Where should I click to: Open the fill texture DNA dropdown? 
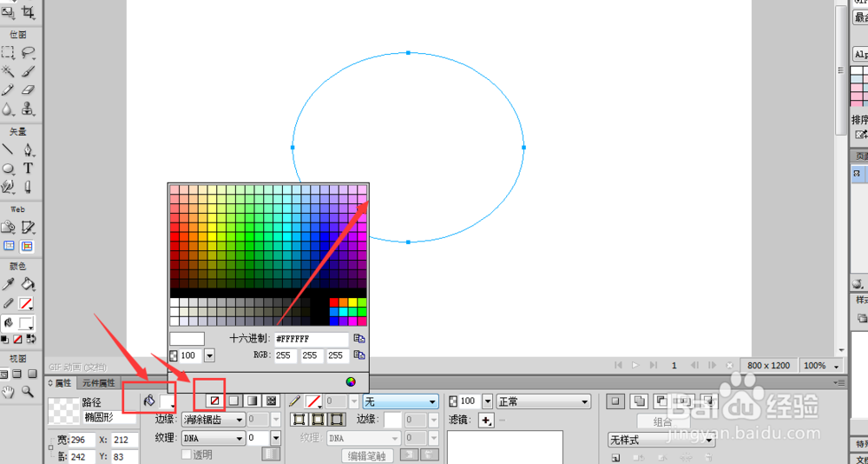coord(214,438)
